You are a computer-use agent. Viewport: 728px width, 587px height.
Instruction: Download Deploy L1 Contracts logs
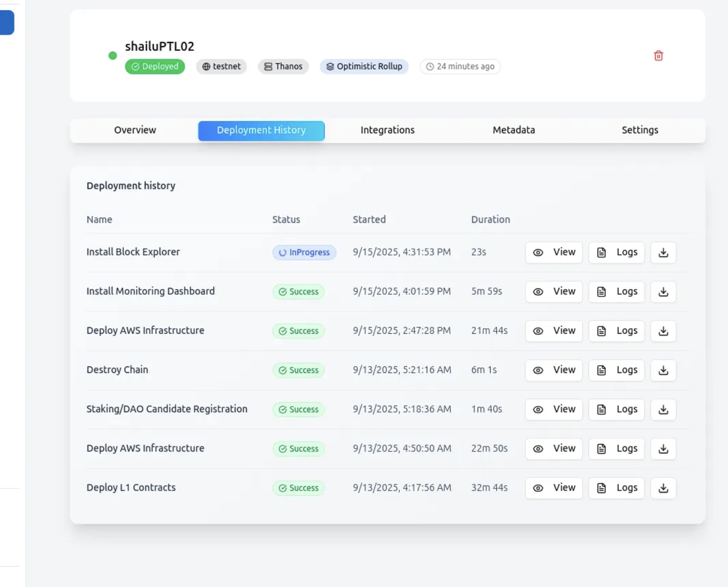[663, 488]
